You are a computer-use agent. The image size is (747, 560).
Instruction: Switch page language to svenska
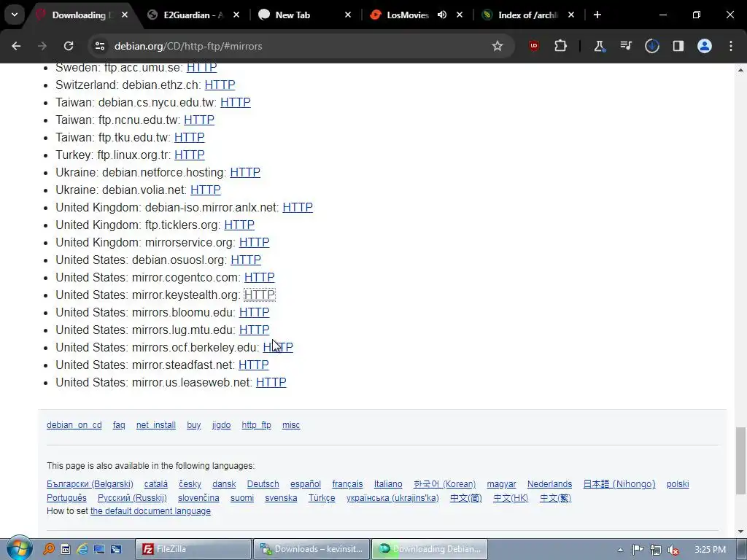click(281, 497)
